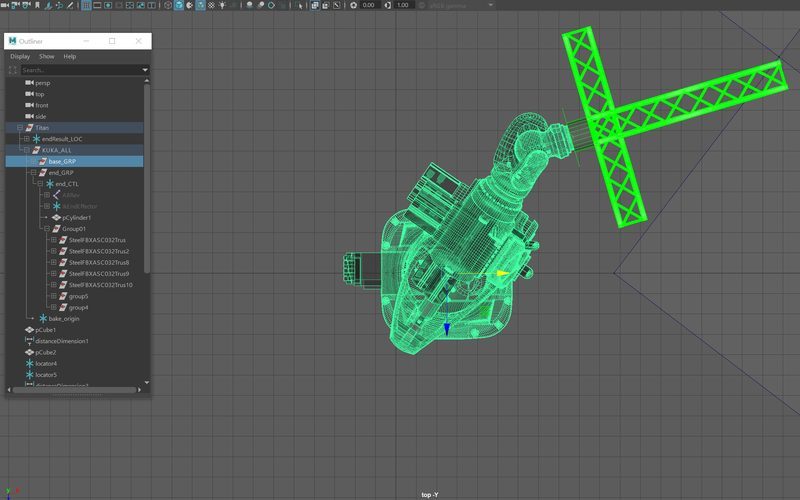Click the Outliner search field
This screenshot has width=800, height=500.
tap(81, 70)
